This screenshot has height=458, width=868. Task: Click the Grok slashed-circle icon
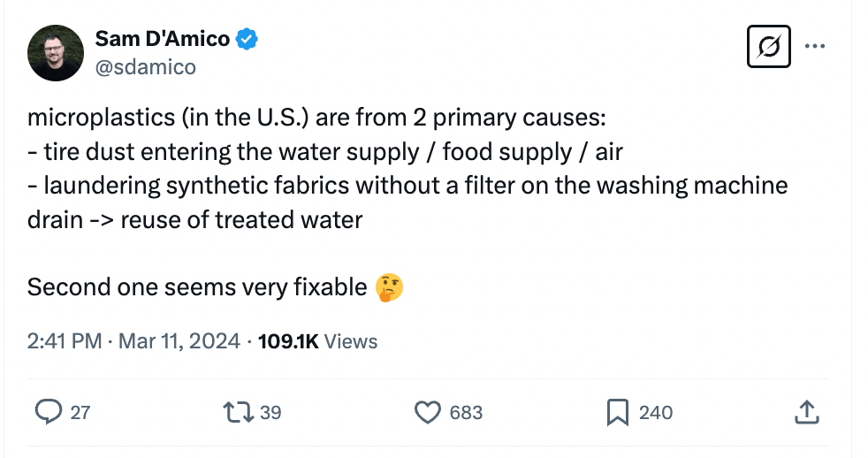769,47
